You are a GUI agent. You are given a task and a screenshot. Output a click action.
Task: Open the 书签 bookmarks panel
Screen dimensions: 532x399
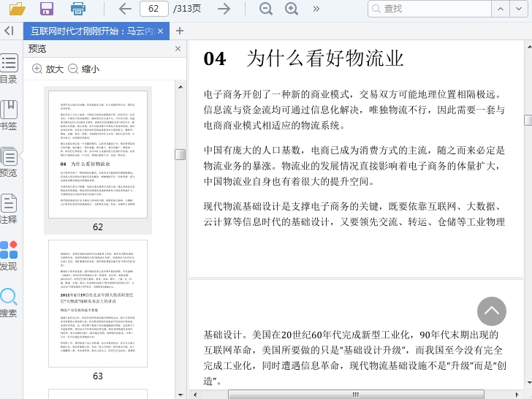pyautogui.click(x=9, y=115)
